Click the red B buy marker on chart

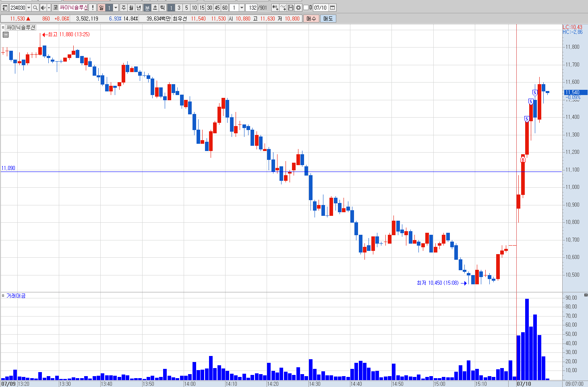coord(523,160)
